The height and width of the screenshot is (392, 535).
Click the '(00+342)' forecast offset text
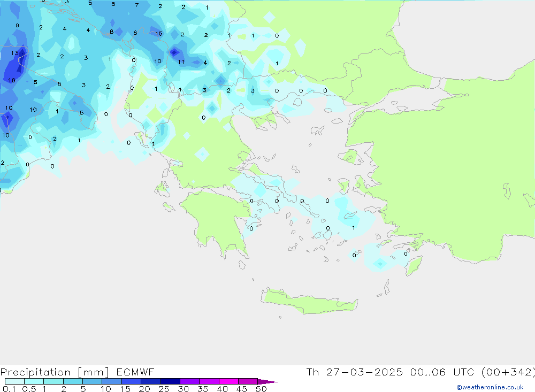click(x=508, y=372)
